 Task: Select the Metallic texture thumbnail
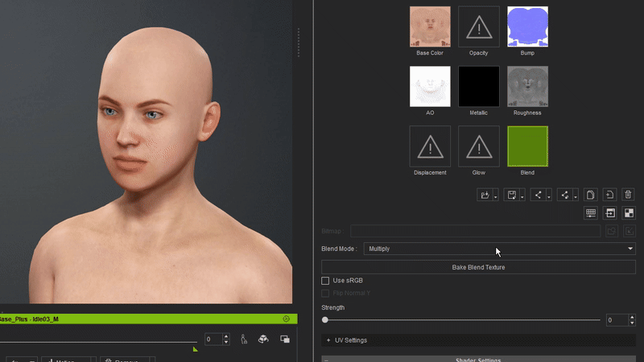click(478, 86)
